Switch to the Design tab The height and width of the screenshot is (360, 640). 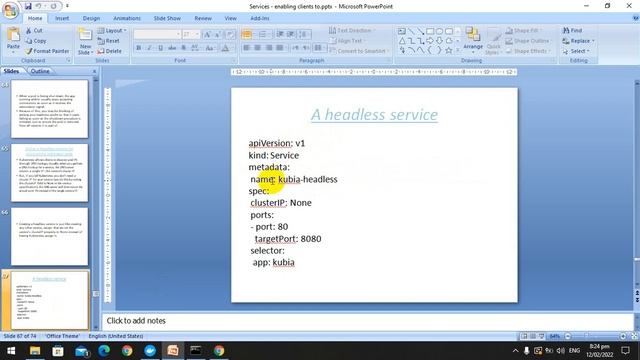click(x=91, y=18)
